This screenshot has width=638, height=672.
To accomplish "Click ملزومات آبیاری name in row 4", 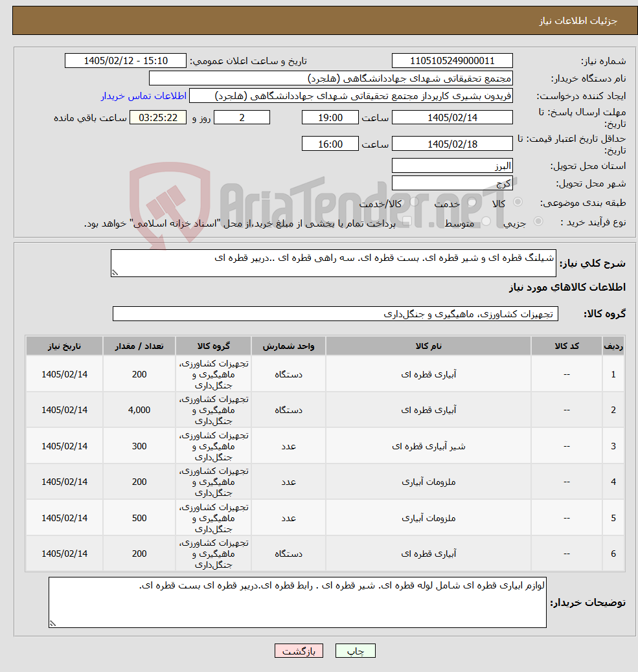I will 428,482.
